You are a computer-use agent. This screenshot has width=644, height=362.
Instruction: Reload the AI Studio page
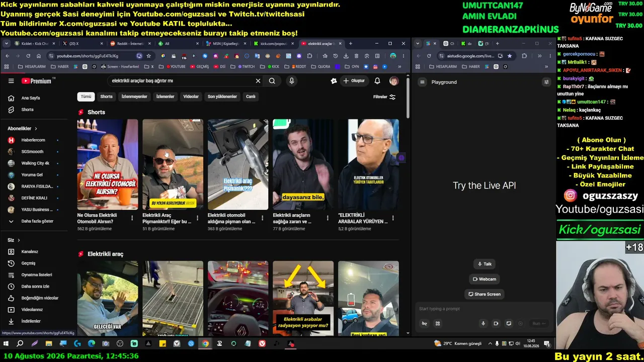(429, 56)
